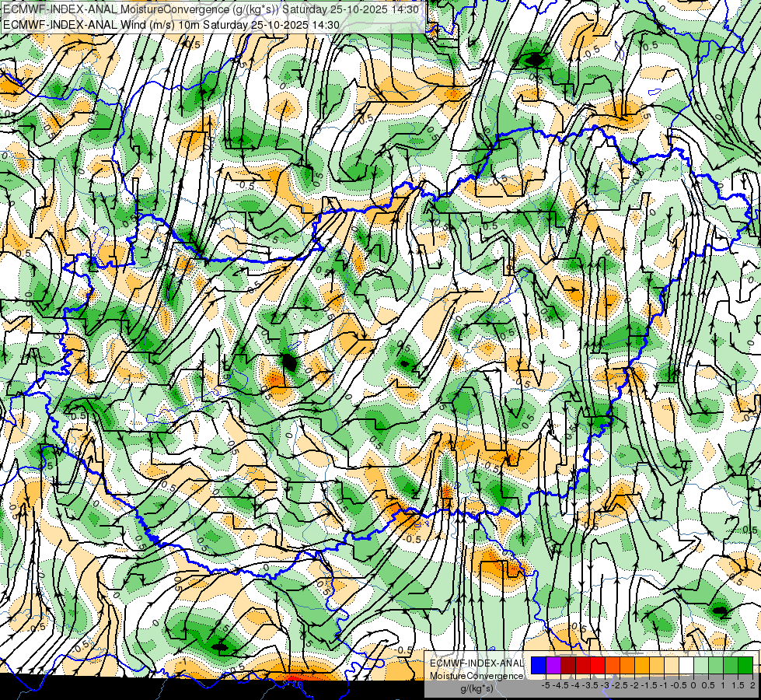
Task: Select the darkest green legend swatch
Action: click(745, 666)
